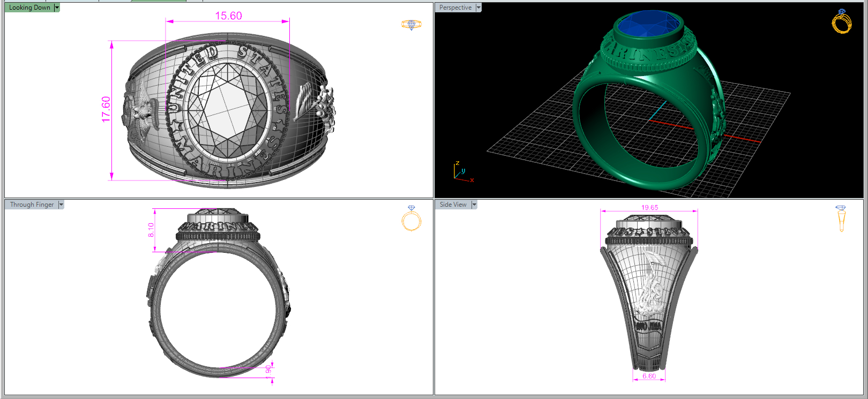
Task: Click the front ring icon in Through Finger viewport
Action: coord(411,218)
